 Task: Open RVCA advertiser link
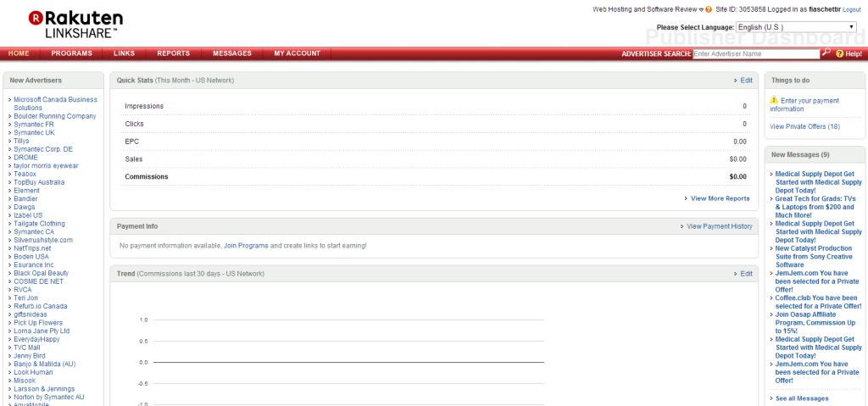pyautogui.click(x=23, y=290)
